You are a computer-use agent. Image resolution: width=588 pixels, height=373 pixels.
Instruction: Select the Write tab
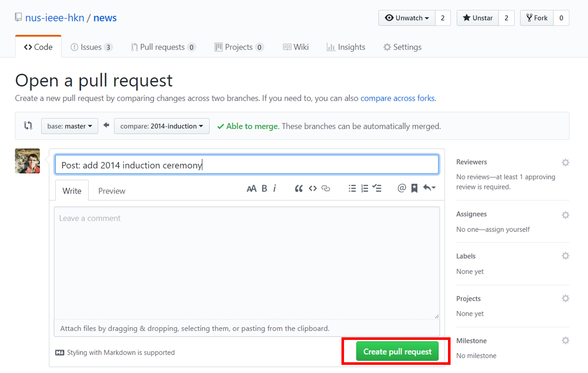click(72, 191)
